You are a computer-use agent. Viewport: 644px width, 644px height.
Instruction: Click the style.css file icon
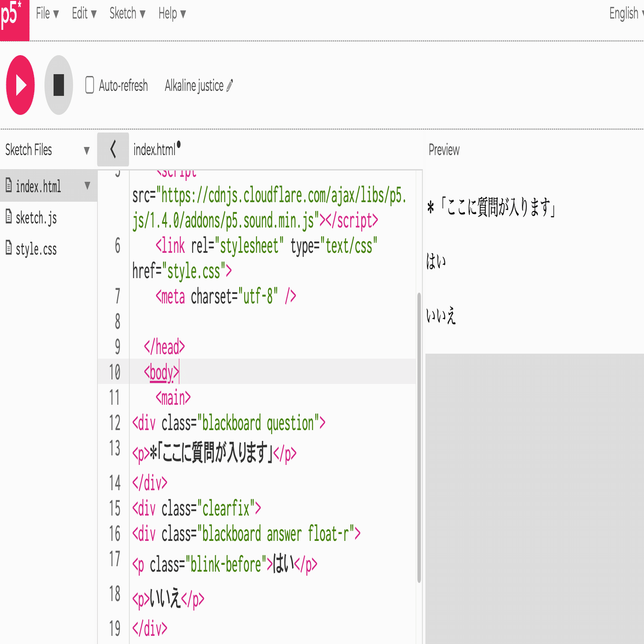point(9,247)
